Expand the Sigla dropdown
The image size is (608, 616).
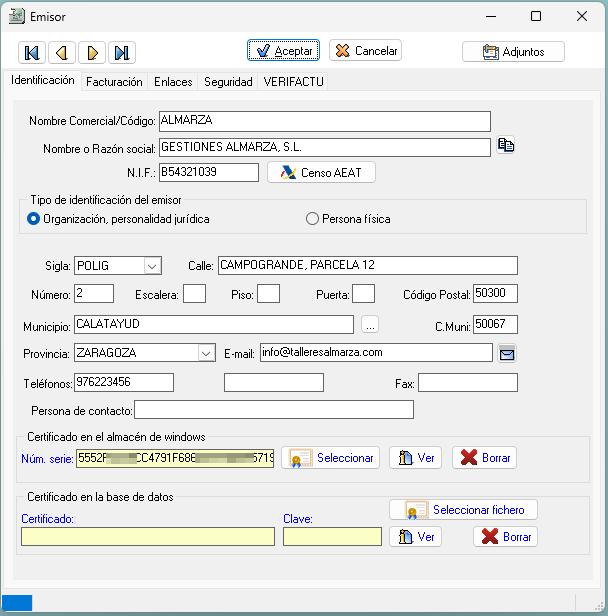pos(152,265)
